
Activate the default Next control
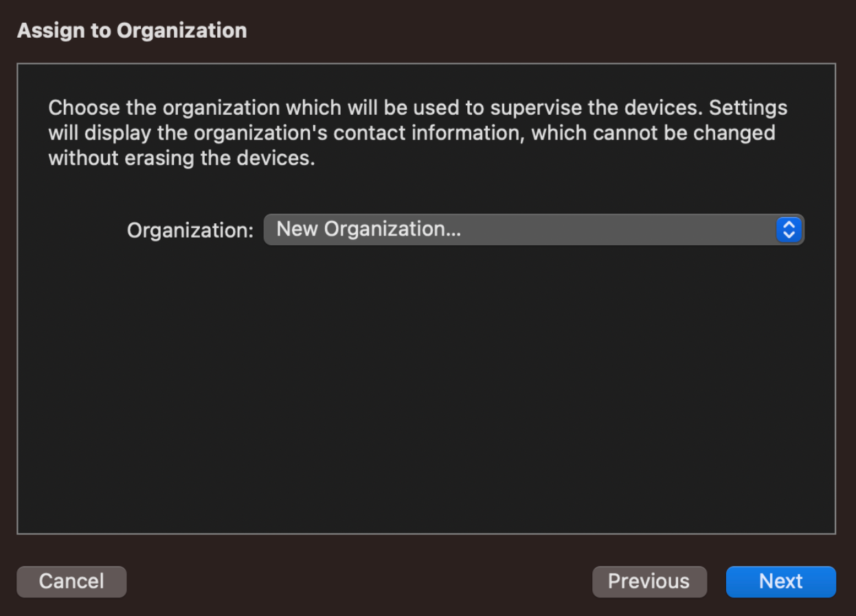click(x=780, y=582)
